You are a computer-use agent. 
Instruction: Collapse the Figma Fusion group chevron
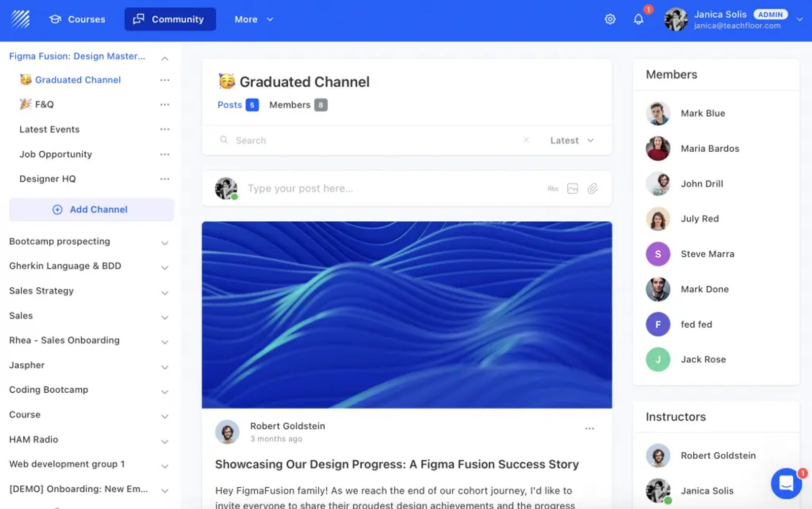coord(164,58)
